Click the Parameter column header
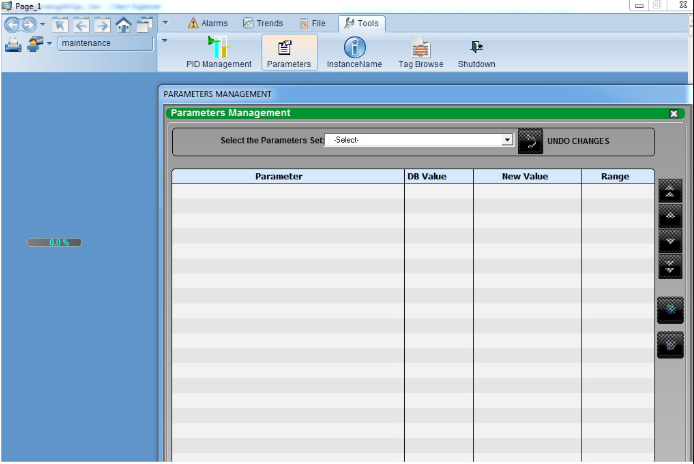Screen dimensions: 694x464 tap(288, 176)
